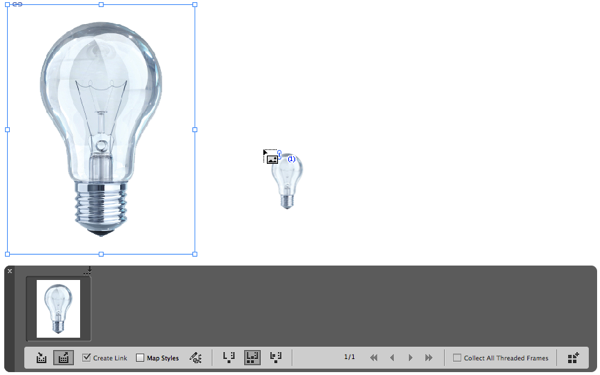Viewport: 600px width, 375px height.
Task: Jump to last conveyor item
Action: click(x=429, y=358)
